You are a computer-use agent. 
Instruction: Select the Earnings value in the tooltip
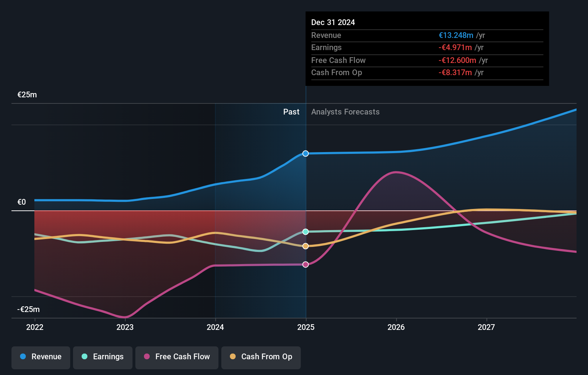click(x=455, y=47)
